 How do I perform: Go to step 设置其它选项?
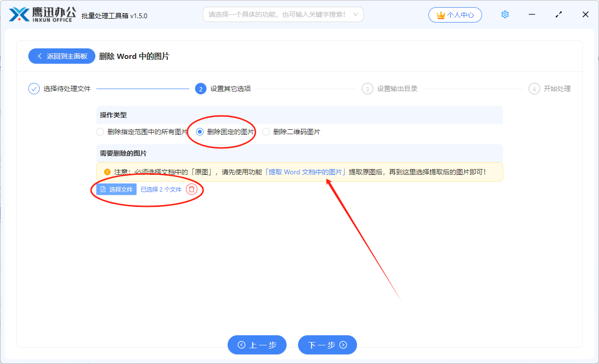coord(230,89)
